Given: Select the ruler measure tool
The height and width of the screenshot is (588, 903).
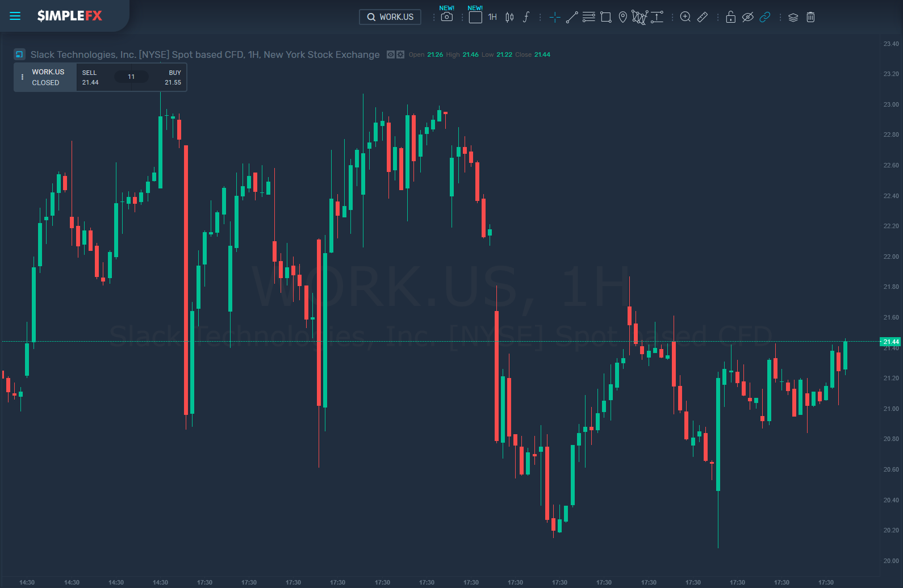Looking at the screenshot, I should point(703,17).
